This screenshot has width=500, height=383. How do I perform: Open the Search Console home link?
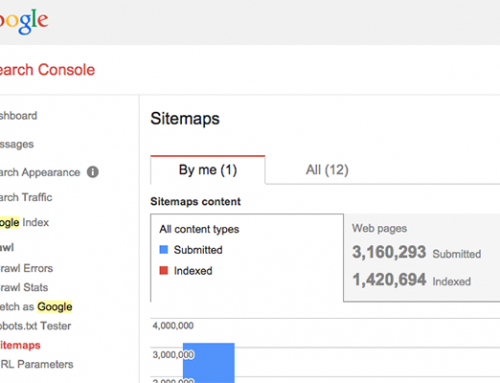point(47,70)
